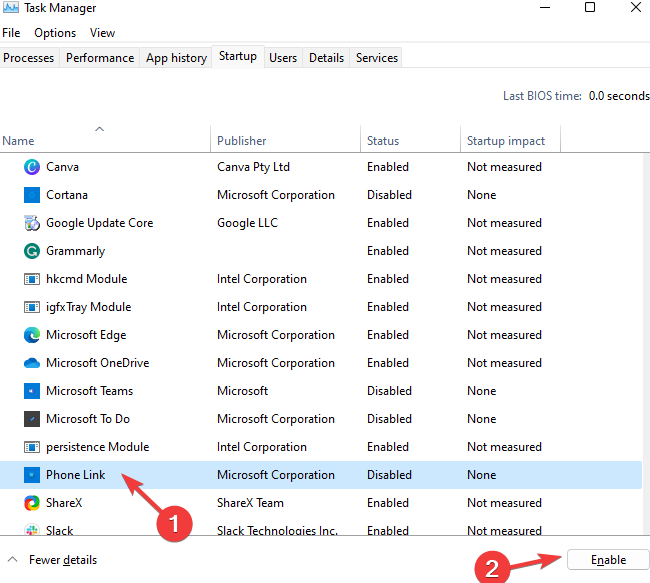Select the Google Update Core icon
Image resolution: width=650 pixels, height=583 pixels.
31,223
